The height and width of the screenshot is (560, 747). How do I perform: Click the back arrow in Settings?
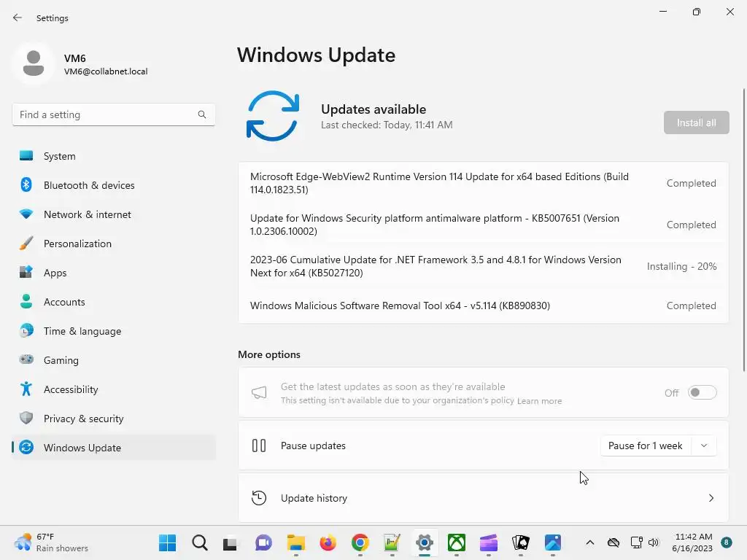tap(18, 17)
